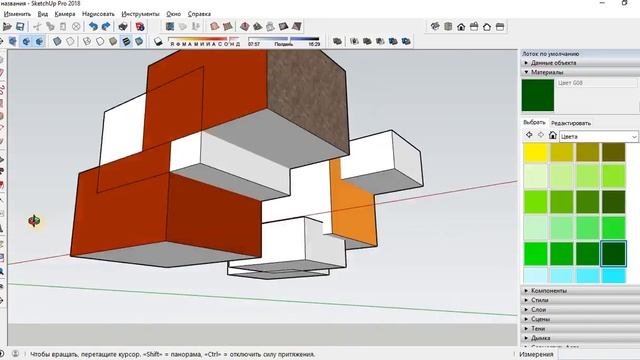The height and width of the screenshot is (360, 640).
Task: Open the Камера menu
Action: (64, 14)
